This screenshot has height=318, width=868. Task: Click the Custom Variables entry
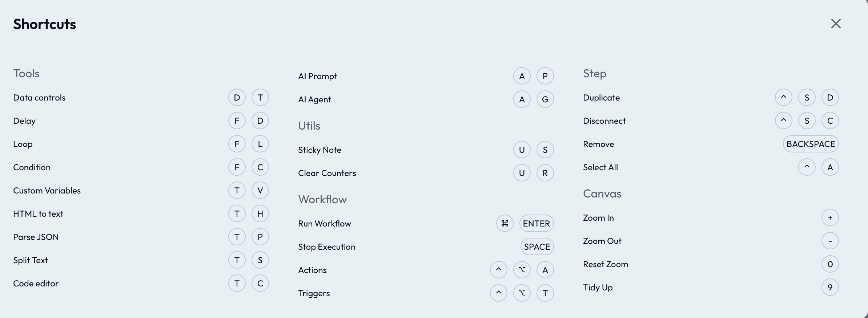[47, 191]
